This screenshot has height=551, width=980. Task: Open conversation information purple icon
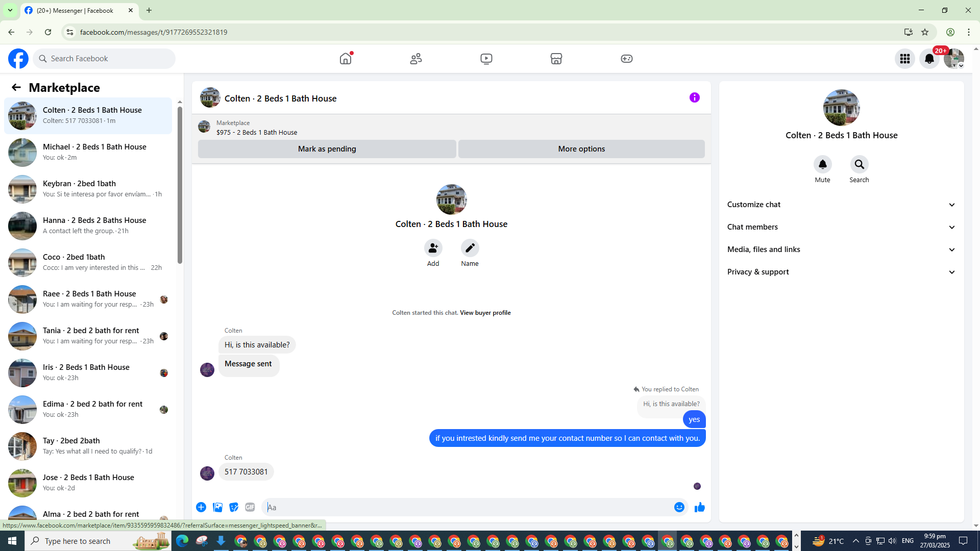[695, 97]
